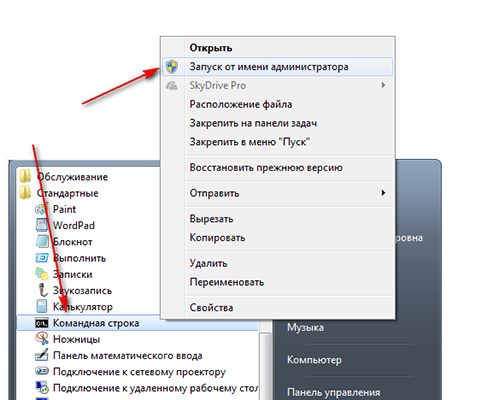
Task: Click the remote desktop connection icon
Action: 42,387
